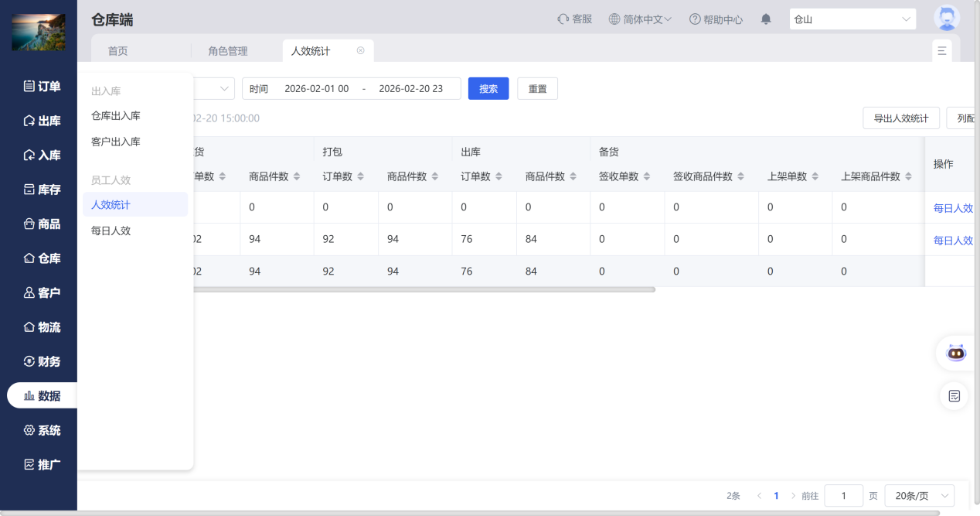The height and width of the screenshot is (516, 980).
Task: Open the AI assistant robot icon
Action: (x=954, y=353)
